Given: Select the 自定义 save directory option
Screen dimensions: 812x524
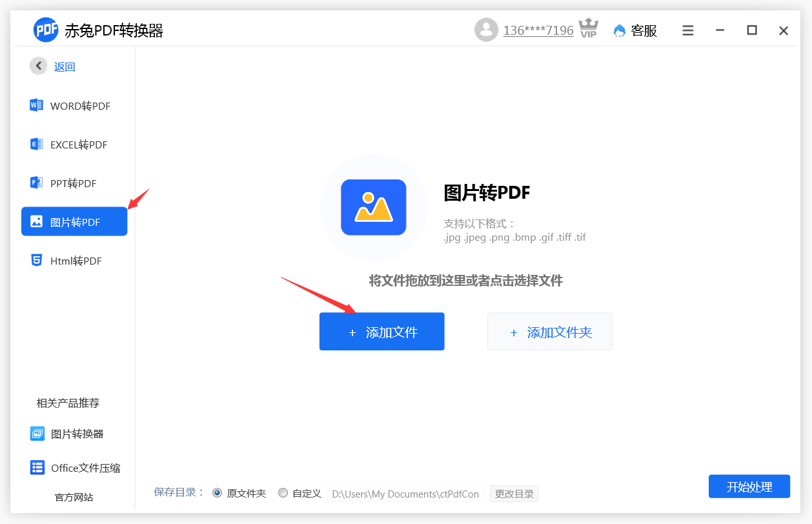Looking at the screenshot, I should 283,493.
